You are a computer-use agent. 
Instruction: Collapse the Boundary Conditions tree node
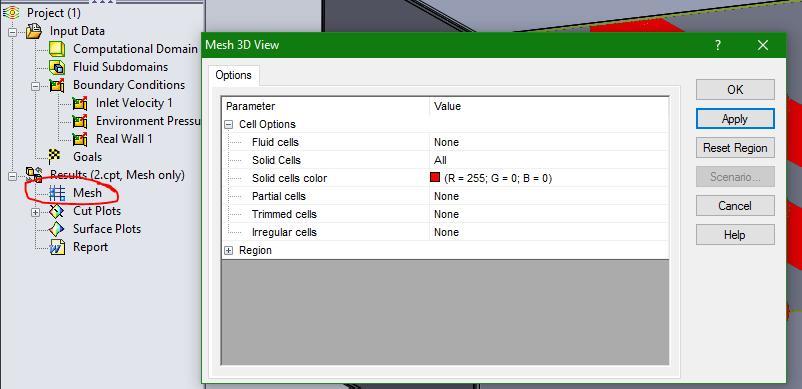[x=35, y=85]
